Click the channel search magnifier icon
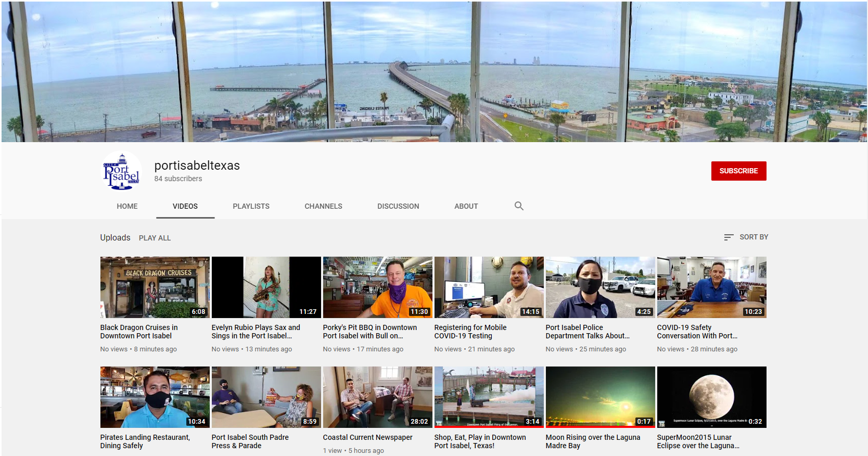The image size is (868, 456). [x=519, y=206]
